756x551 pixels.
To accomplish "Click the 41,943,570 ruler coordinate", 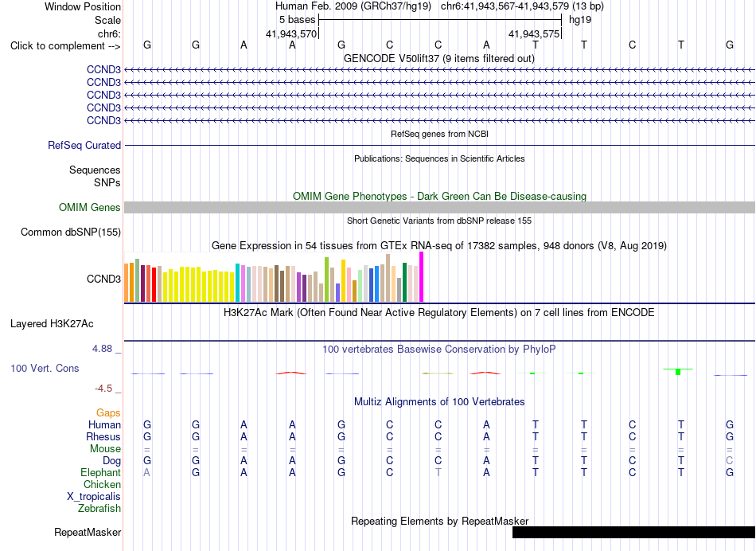I will pyautogui.click(x=291, y=33).
